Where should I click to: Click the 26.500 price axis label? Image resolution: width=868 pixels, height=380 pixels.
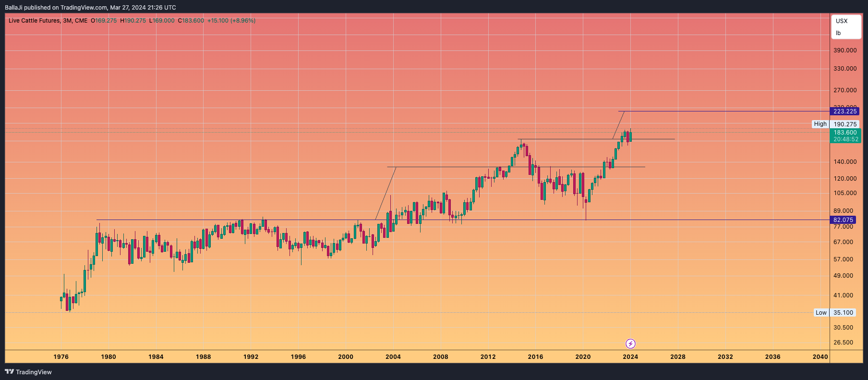pos(844,343)
